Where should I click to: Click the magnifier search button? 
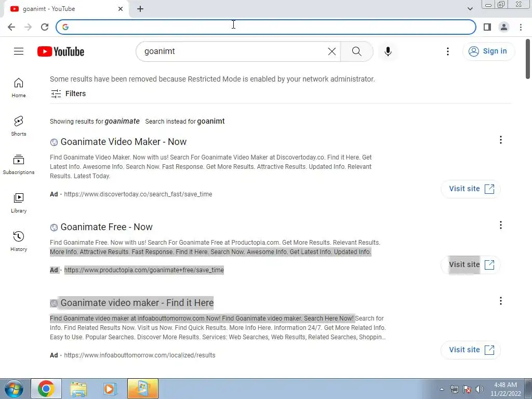click(x=356, y=51)
